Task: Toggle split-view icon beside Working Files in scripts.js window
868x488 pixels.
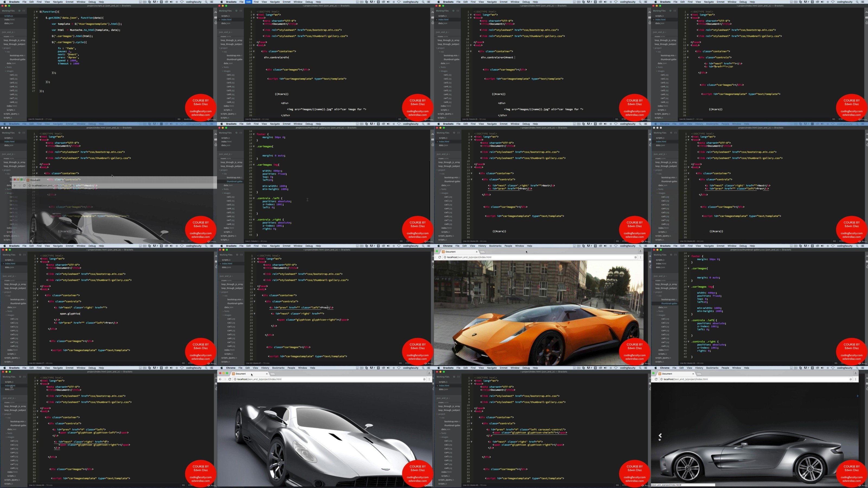Action: pyautogui.click(x=24, y=11)
